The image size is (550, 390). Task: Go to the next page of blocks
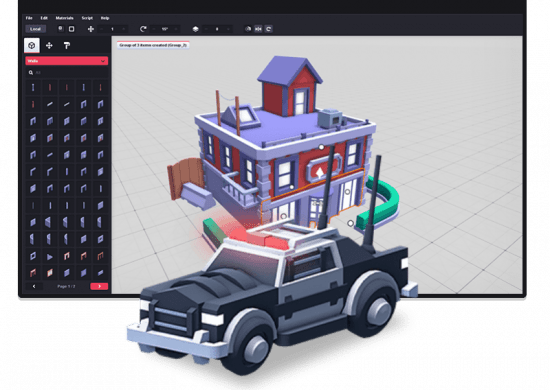[x=99, y=286]
